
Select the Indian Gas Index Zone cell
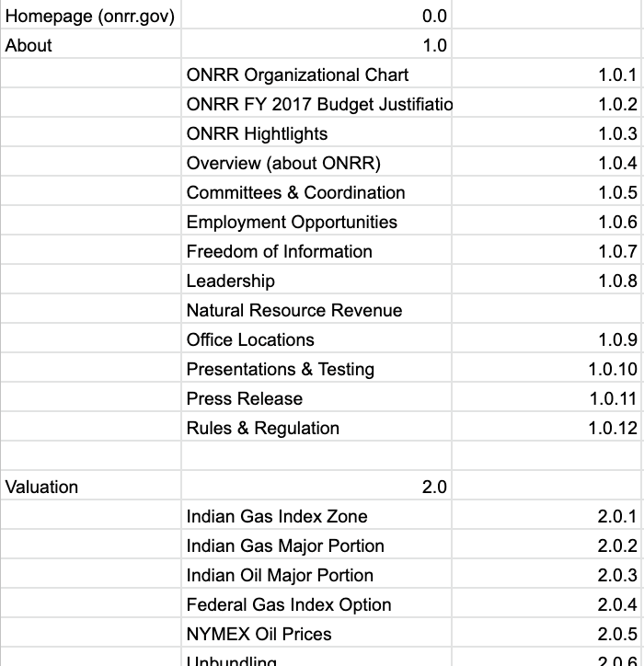tap(316, 516)
